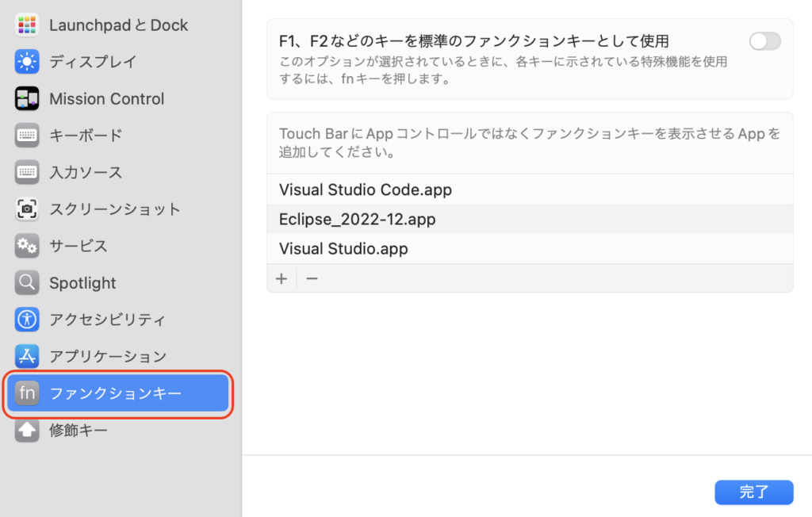The image size is (812, 517).
Task: Open スクリーンショット settings
Action: point(26,209)
